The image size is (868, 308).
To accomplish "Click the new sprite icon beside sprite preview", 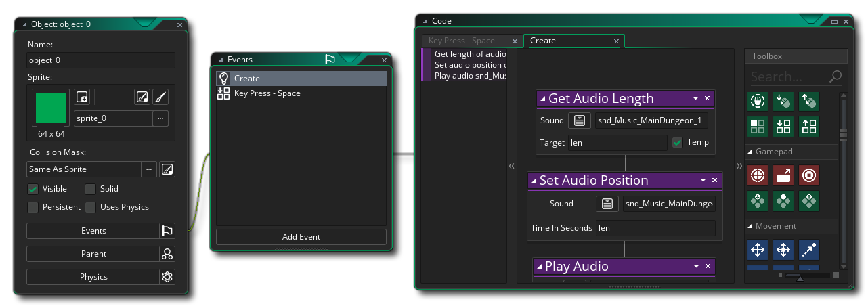I will (x=81, y=97).
